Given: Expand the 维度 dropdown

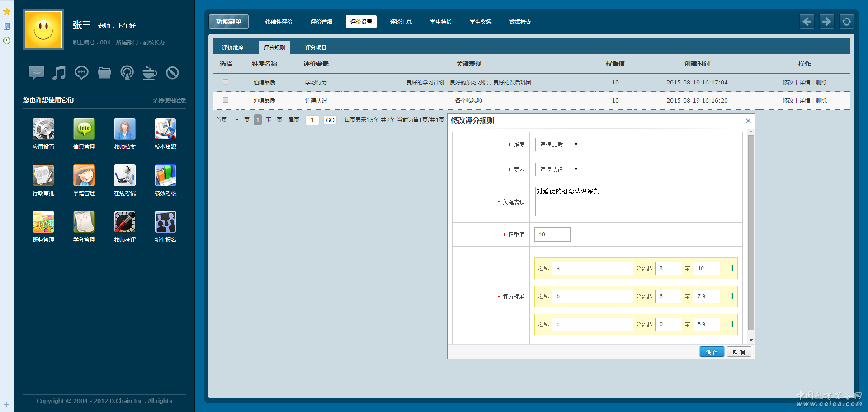Looking at the screenshot, I should point(557,145).
